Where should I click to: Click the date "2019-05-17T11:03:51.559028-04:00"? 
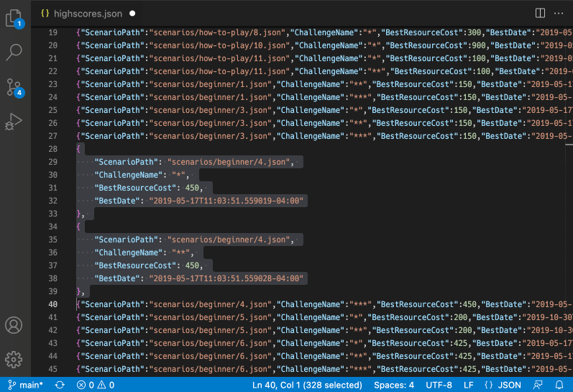pos(226,278)
